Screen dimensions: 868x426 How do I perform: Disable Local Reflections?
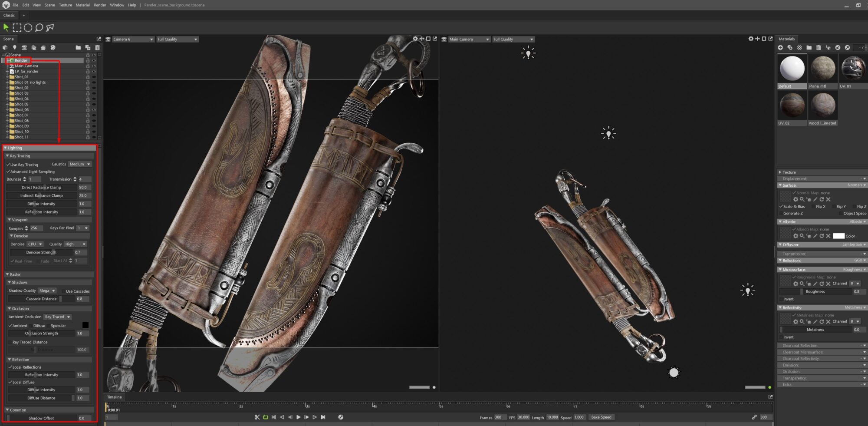pyautogui.click(x=10, y=367)
